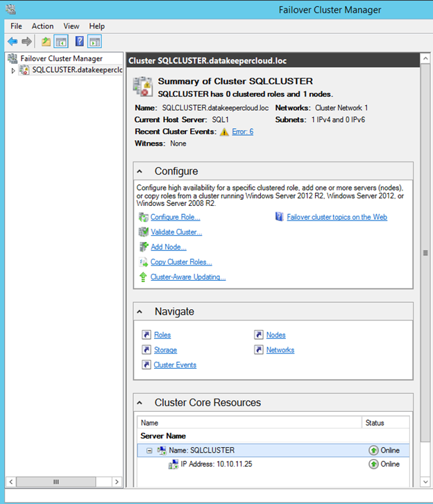Click the Configure Role icon
Viewport: 433px width, 504px height.
pyautogui.click(x=144, y=217)
